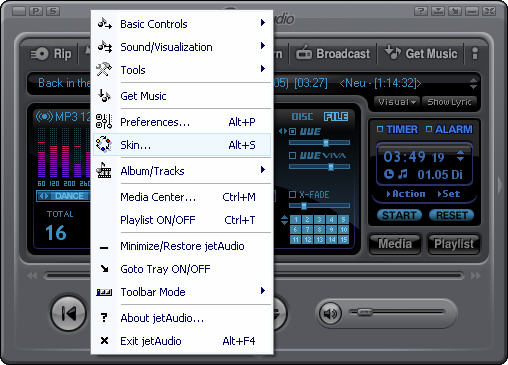Click the Toolbar Mode icon

coord(104,292)
